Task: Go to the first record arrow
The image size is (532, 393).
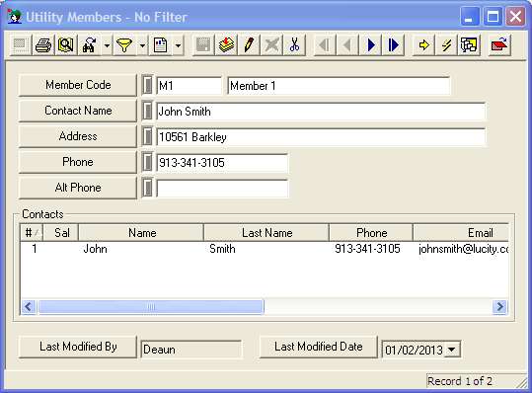Action: 325,45
